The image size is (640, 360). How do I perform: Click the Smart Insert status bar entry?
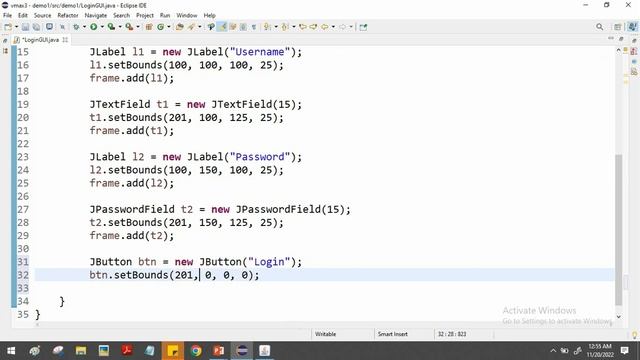(393, 334)
